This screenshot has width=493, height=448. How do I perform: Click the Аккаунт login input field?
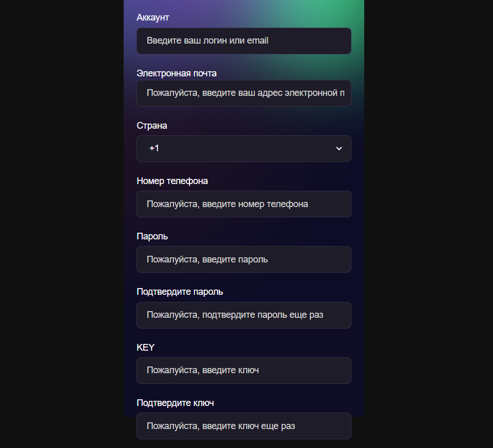point(244,41)
